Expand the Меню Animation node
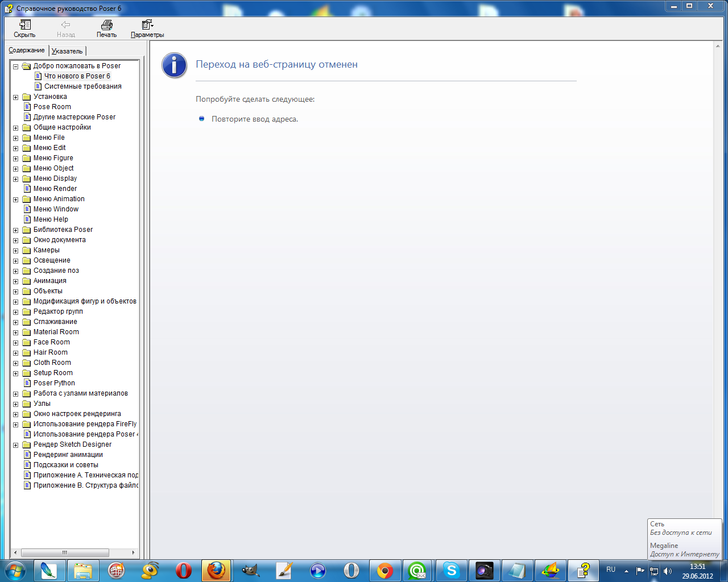 16,199
